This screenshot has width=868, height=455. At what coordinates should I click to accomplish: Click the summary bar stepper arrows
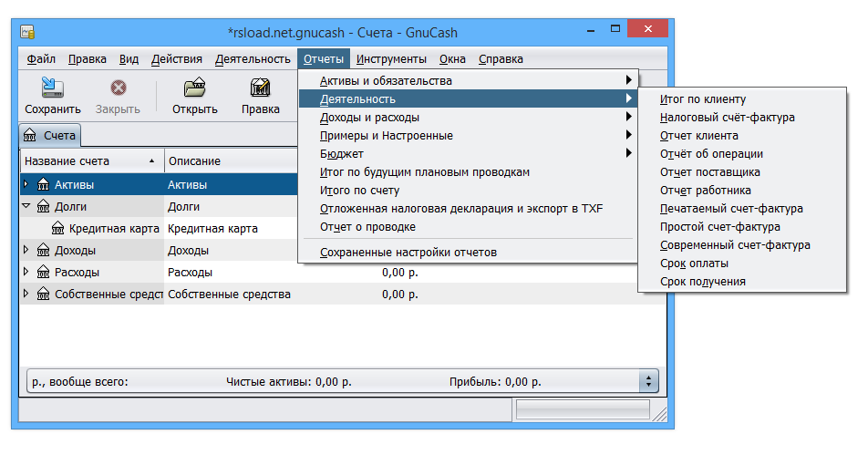(648, 381)
